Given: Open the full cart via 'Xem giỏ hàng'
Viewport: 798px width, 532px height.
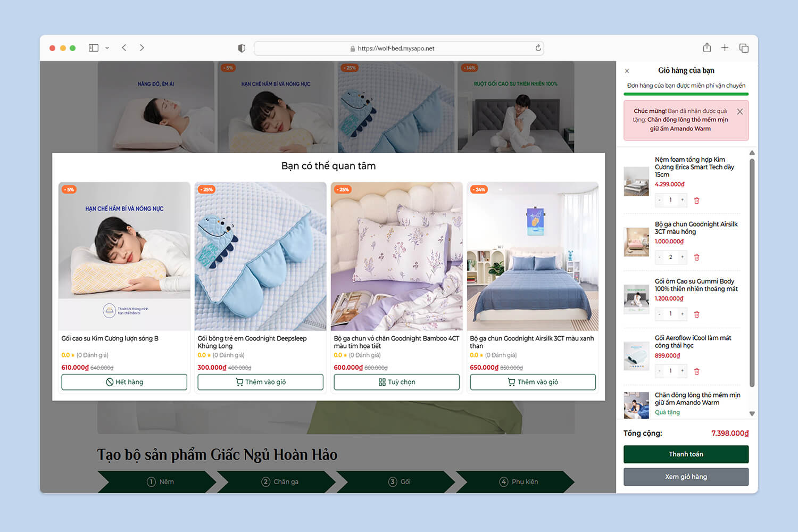Looking at the screenshot, I should coord(686,477).
